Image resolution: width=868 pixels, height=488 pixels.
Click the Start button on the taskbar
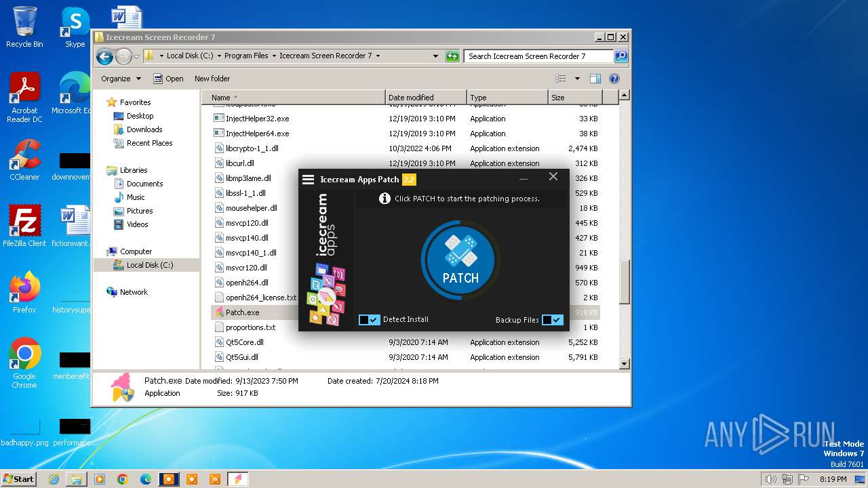(18, 479)
